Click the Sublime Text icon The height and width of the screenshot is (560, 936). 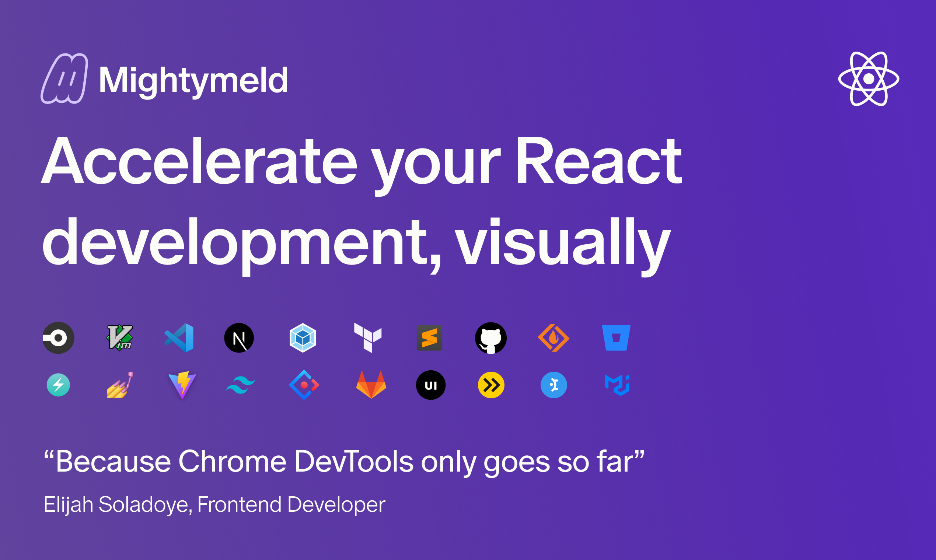tap(429, 338)
